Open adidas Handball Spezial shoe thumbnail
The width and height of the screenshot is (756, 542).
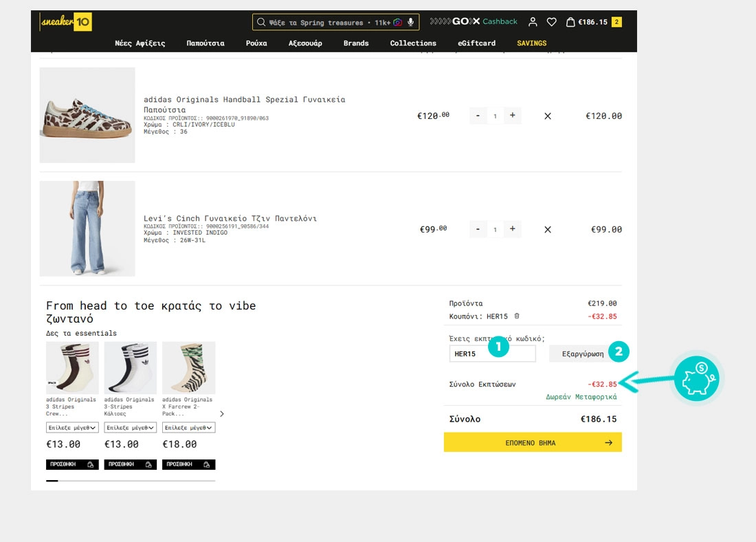87,115
